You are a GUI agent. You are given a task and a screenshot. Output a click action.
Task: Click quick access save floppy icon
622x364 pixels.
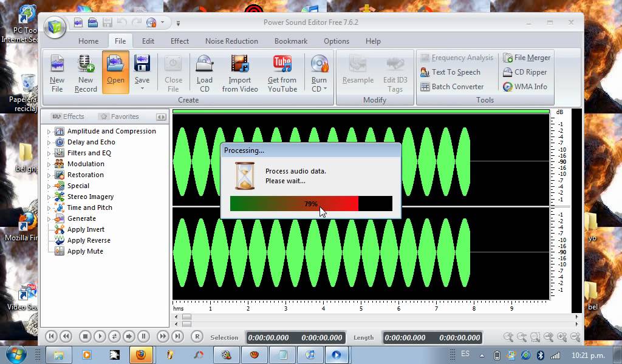point(107,22)
